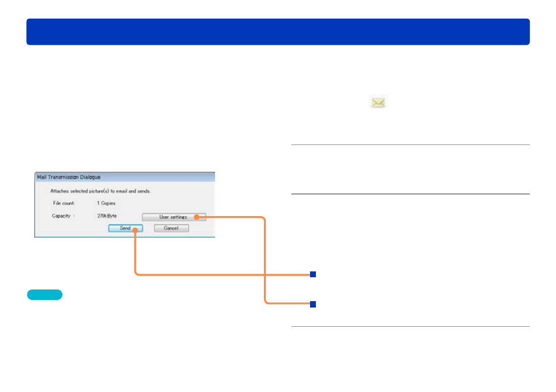Click the '279kByte' capacity value
556x392 pixels.
(107, 216)
